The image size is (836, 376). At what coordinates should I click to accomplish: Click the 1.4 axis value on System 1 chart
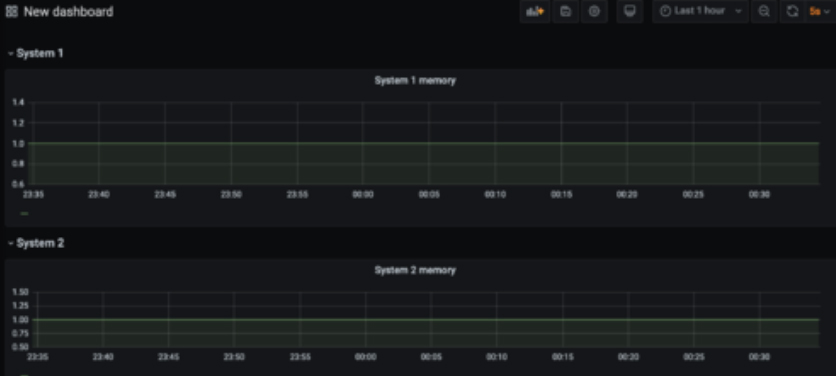pyautogui.click(x=18, y=102)
